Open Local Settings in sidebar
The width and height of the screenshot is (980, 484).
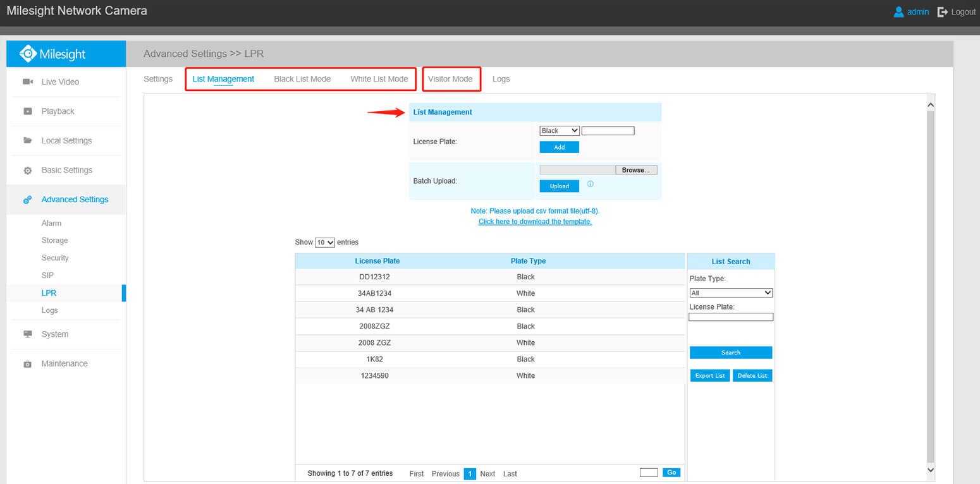point(66,140)
